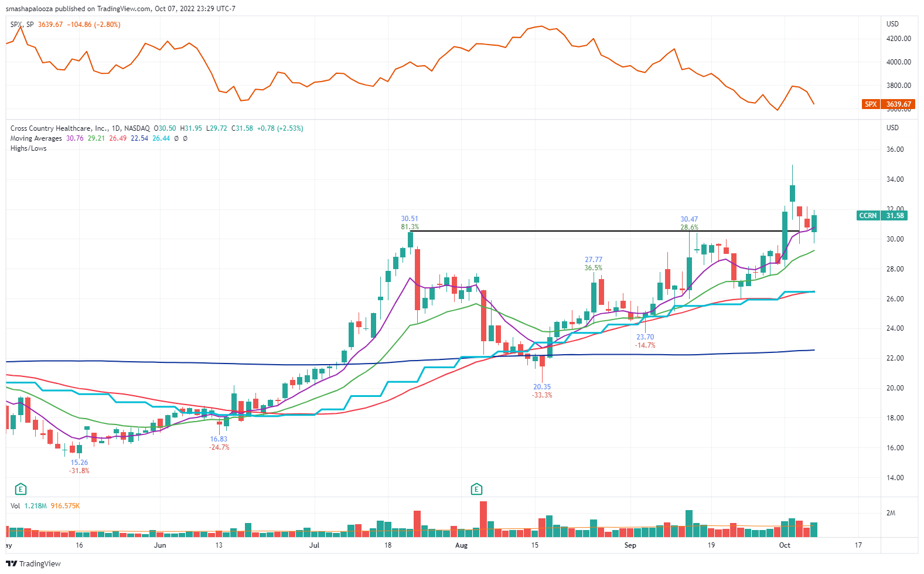Click the 2M volume axis label
Image resolution: width=924 pixels, height=574 pixels.
891,513
